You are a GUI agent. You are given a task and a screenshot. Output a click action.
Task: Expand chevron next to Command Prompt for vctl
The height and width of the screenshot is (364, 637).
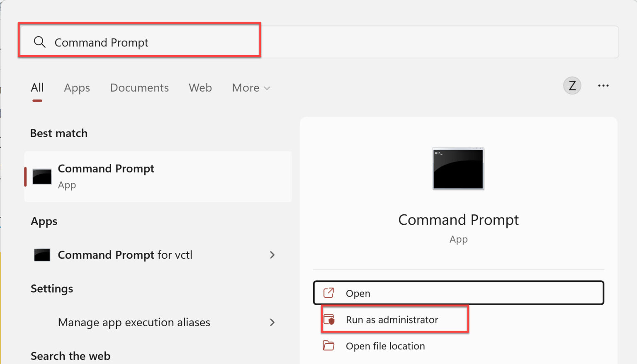272,255
